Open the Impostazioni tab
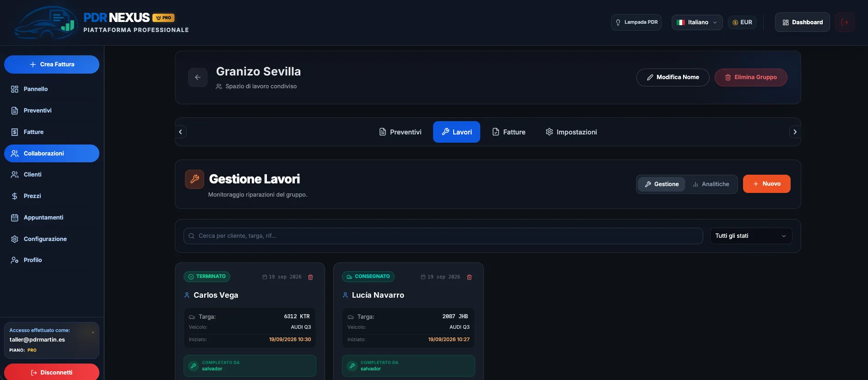Screen dimensions: 868x380 click(x=571, y=132)
